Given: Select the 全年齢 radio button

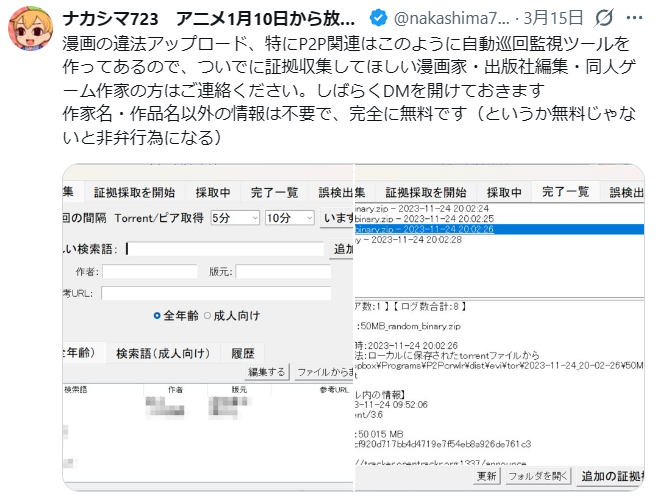Looking at the screenshot, I should tap(157, 316).
